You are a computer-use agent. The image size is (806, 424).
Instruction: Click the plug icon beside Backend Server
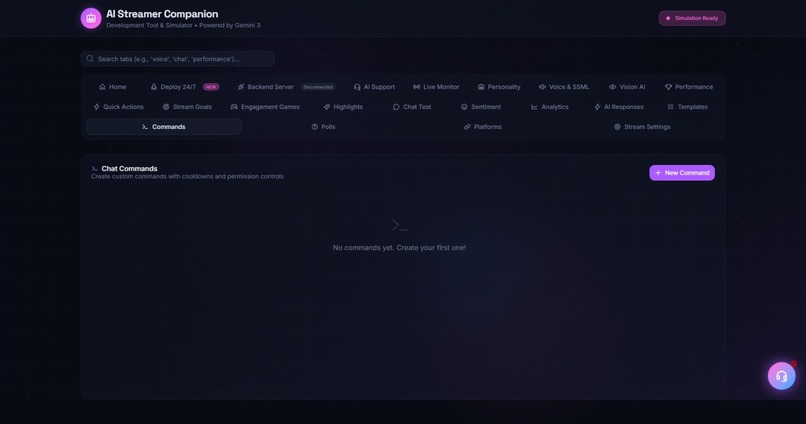point(241,87)
